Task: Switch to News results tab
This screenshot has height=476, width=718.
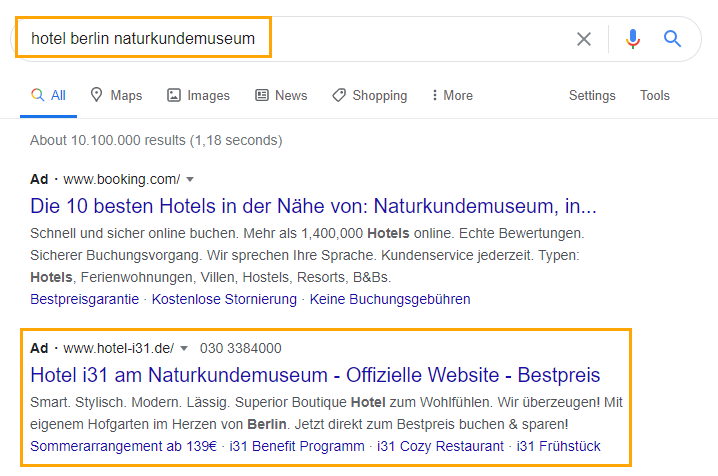Action: (x=281, y=95)
